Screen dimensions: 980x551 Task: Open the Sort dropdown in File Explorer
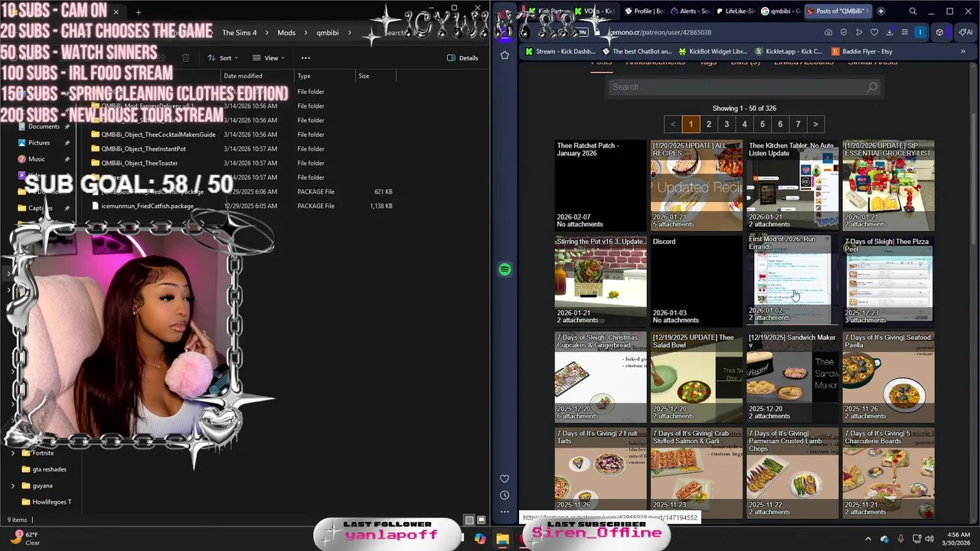point(222,58)
